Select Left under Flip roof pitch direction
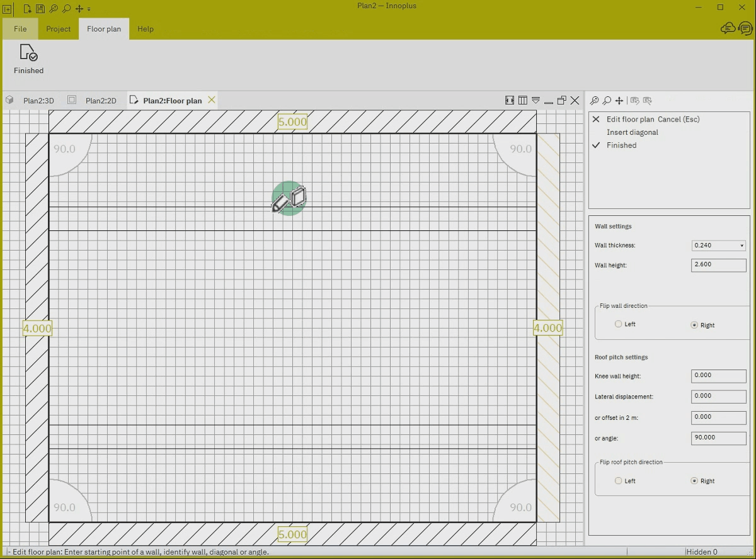 pos(619,481)
